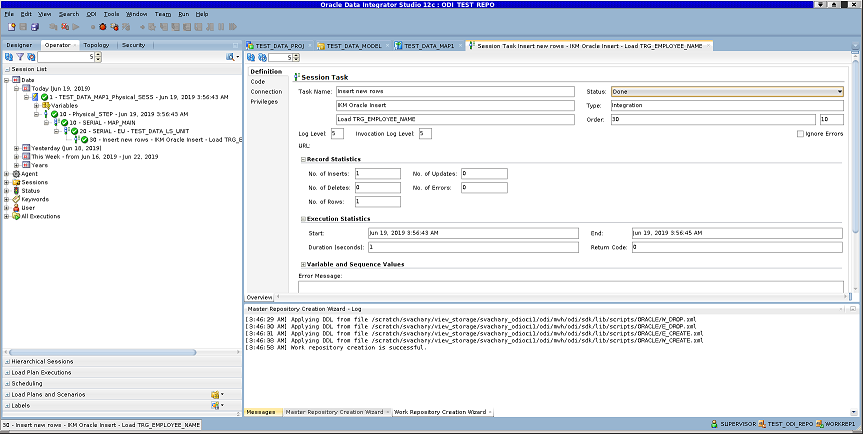Click the Date calendar icon in Session List
863x434 pixels.
(16, 80)
